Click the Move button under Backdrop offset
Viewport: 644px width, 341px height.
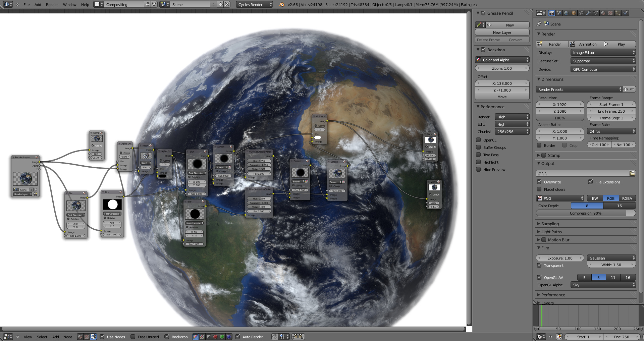[x=502, y=97]
